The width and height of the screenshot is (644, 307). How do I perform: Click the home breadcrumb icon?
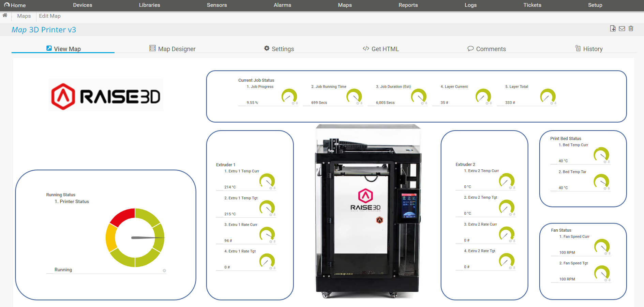5,15
